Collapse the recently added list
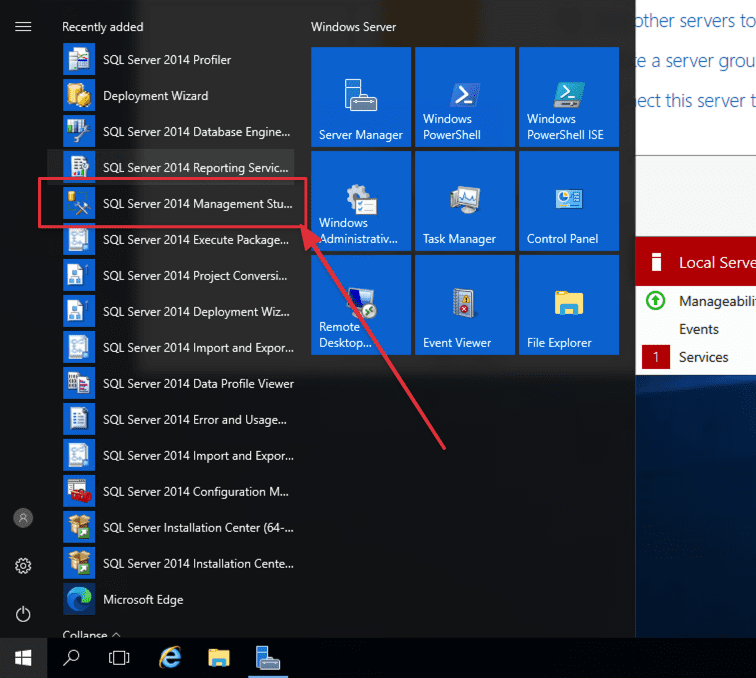 pos(91,635)
